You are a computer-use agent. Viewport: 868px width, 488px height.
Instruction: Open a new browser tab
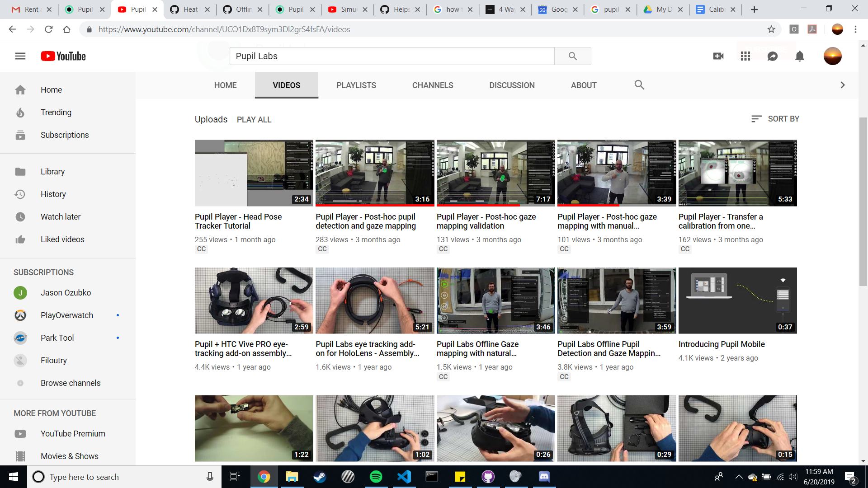[x=754, y=9]
